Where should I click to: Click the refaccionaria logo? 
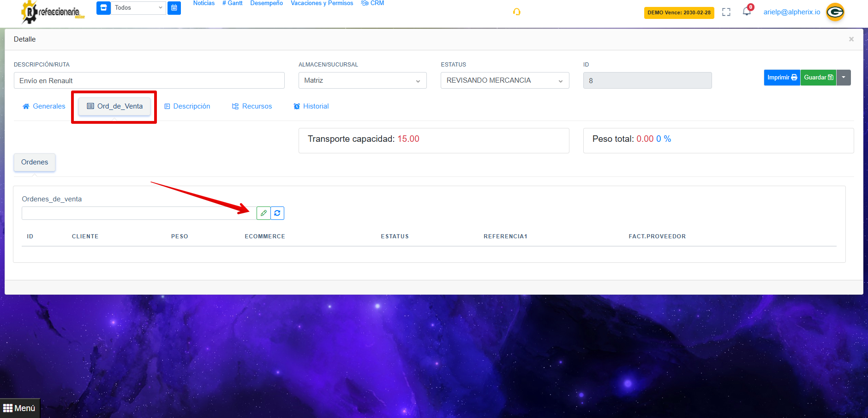tap(53, 12)
